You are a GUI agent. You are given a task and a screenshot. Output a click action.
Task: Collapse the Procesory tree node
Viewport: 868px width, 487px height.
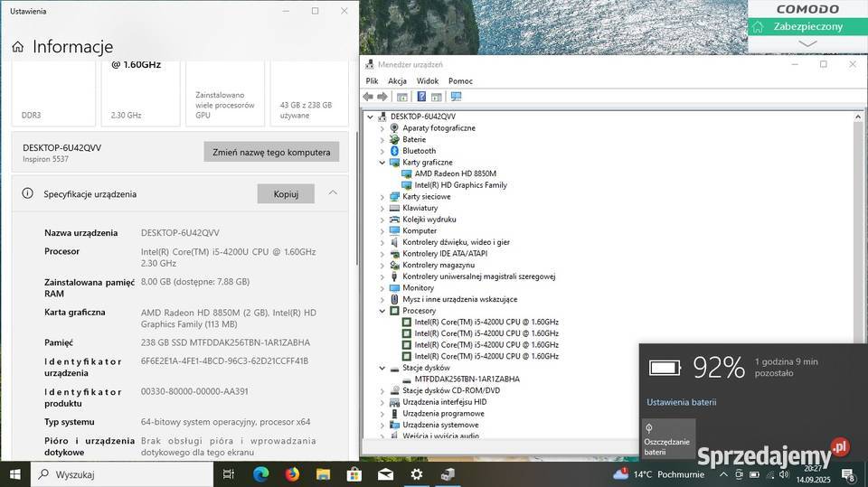[382, 311]
